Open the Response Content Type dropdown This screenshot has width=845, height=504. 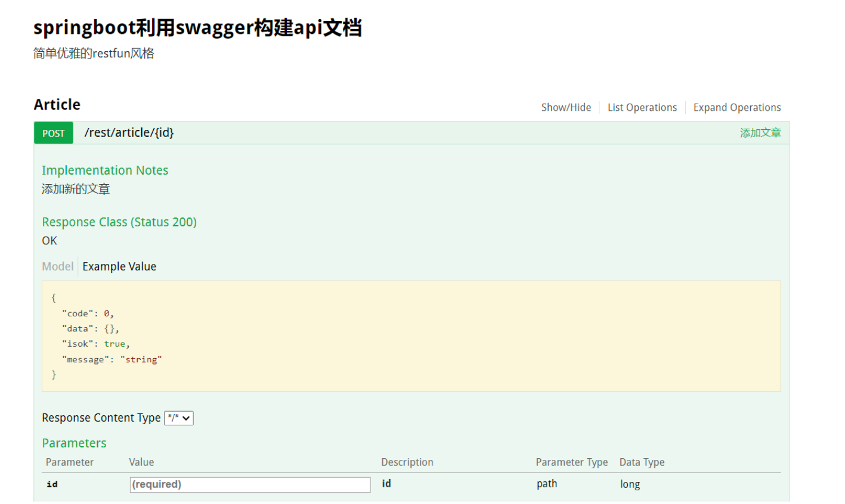pyautogui.click(x=179, y=418)
